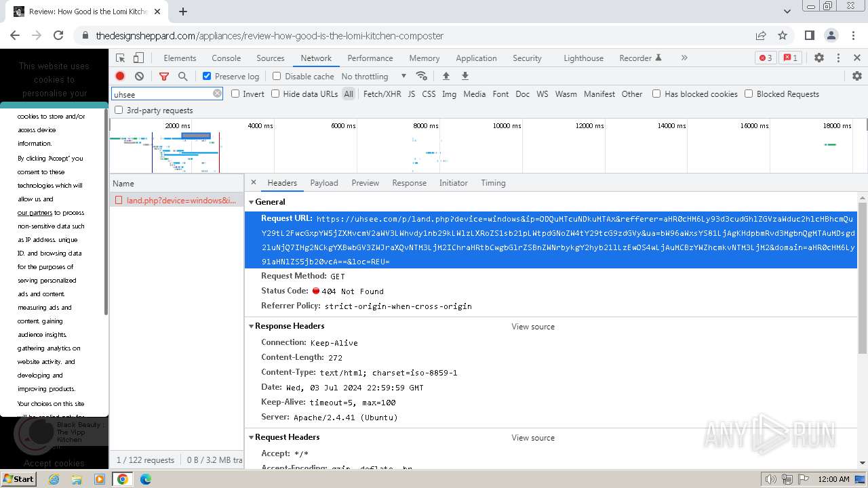Switch to the Elements panel
The width and height of the screenshot is (868, 488).
[x=180, y=58]
